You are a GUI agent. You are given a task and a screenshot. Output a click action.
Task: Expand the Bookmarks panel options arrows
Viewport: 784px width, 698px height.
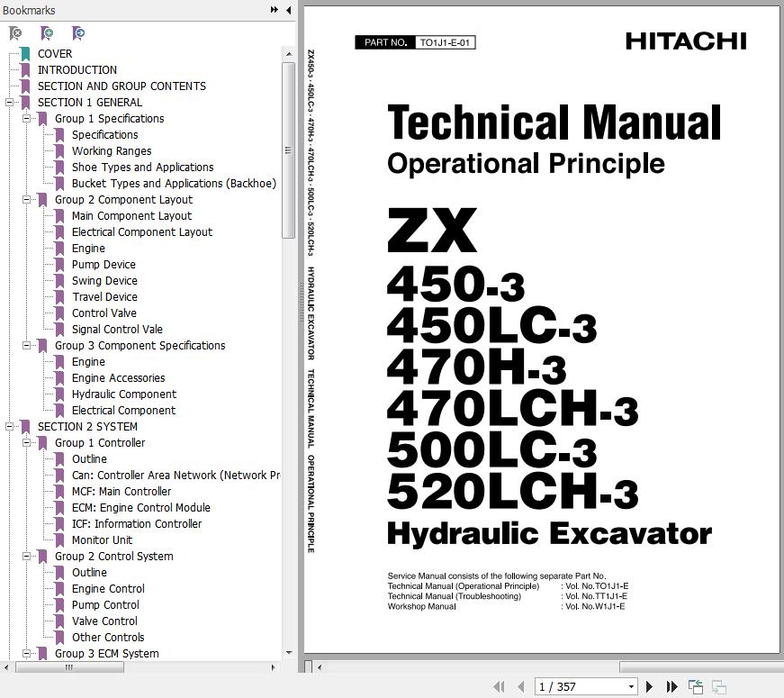tap(274, 10)
